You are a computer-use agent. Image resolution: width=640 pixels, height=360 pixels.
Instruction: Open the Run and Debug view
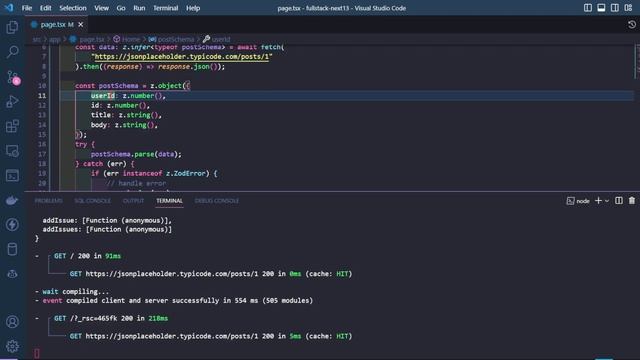[x=12, y=102]
